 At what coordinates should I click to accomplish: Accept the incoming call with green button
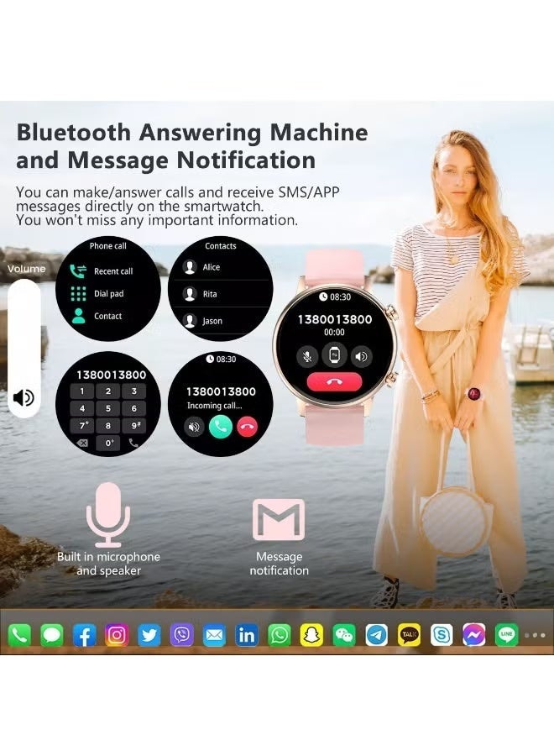tap(221, 427)
